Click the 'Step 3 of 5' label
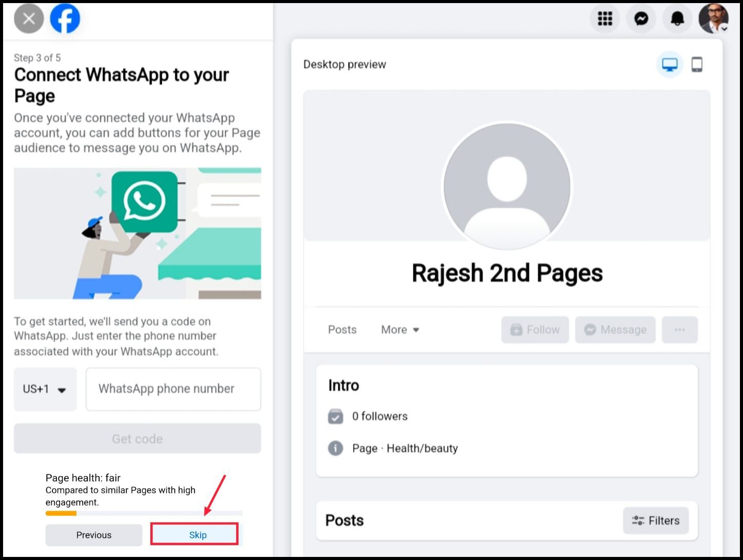 pyautogui.click(x=37, y=57)
